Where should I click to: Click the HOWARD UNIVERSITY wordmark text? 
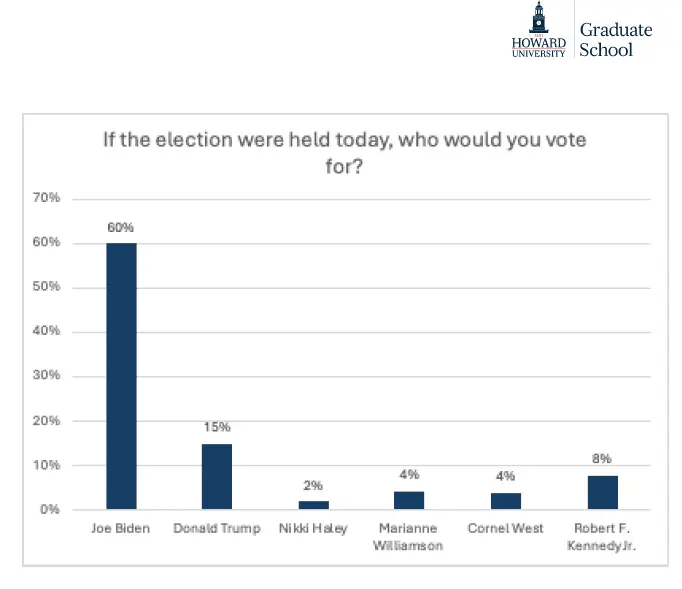click(539, 47)
